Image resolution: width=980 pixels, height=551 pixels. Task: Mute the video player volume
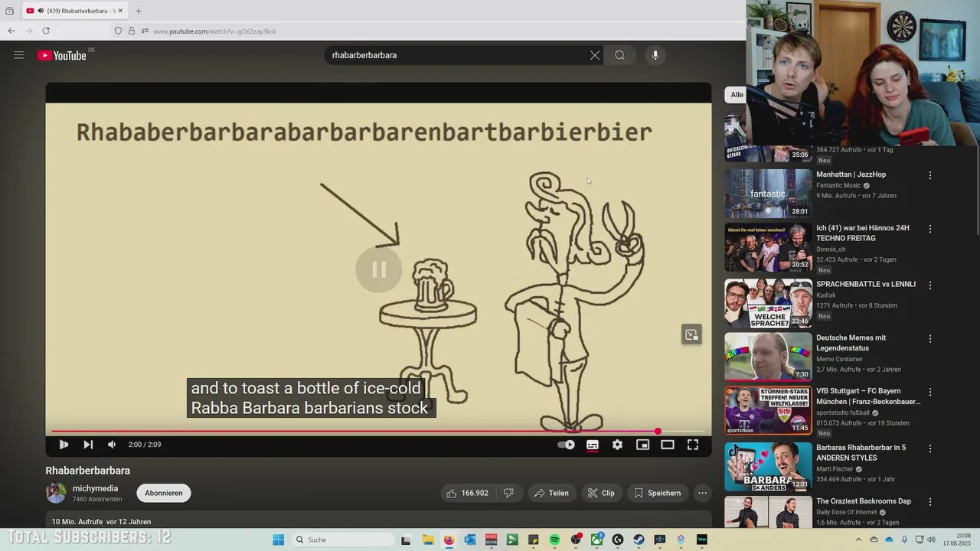tap(112, 445)
